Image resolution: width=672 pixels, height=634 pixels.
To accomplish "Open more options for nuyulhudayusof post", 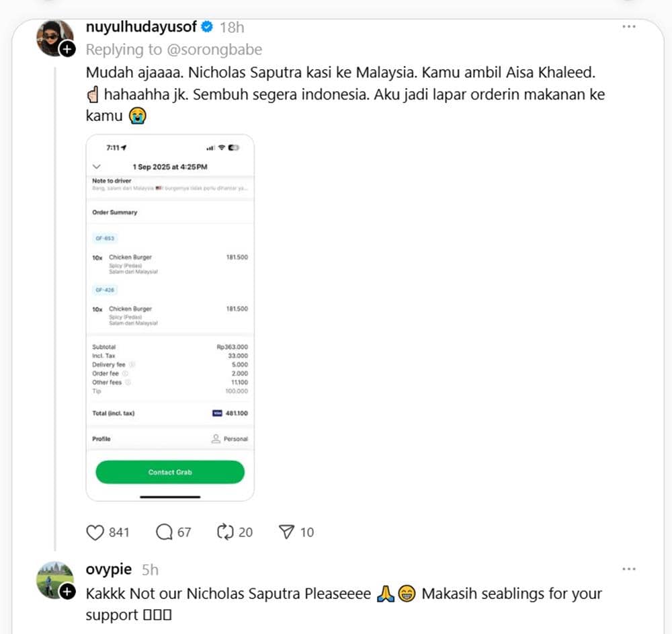I will [x=629, y=27].
